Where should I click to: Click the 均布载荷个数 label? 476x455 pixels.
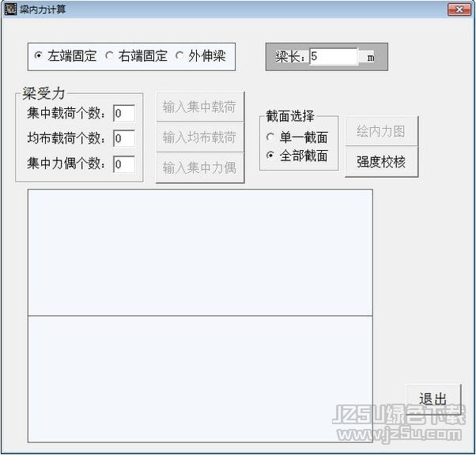tap(66, 138)
